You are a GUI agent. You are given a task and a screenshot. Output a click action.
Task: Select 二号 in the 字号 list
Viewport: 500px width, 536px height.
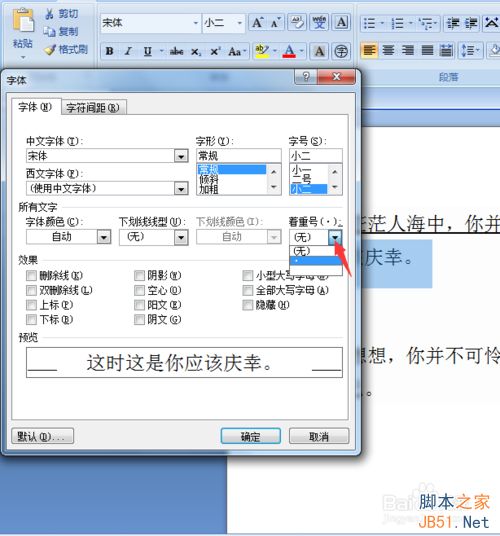click(309, 179)
